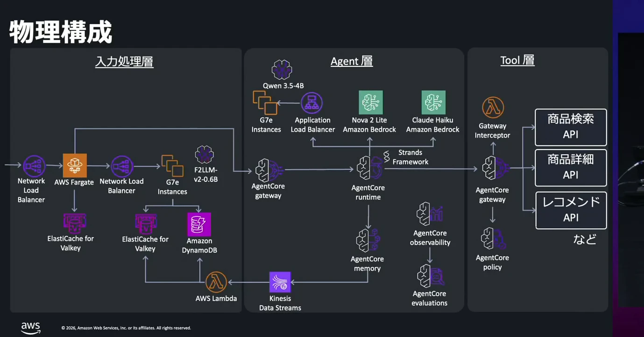Click 'Claude Haiku Amazon Bedrock' label

pyautogui.click(x=432, y=125)
